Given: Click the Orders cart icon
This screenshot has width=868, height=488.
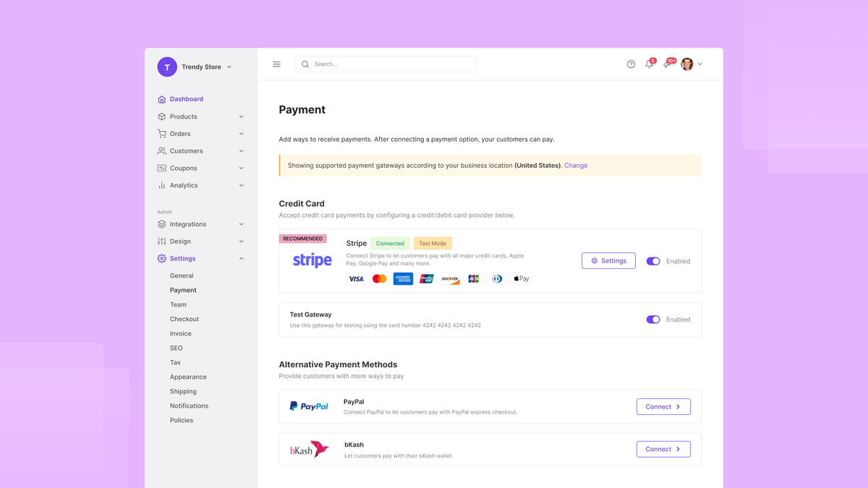Looking at the screenshot, I should click(161, 133).
